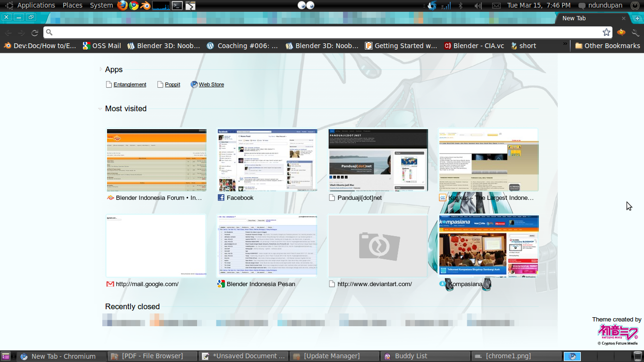
Task: Open the terminal launcher in top panel
Action: click(x=177, y=6)
